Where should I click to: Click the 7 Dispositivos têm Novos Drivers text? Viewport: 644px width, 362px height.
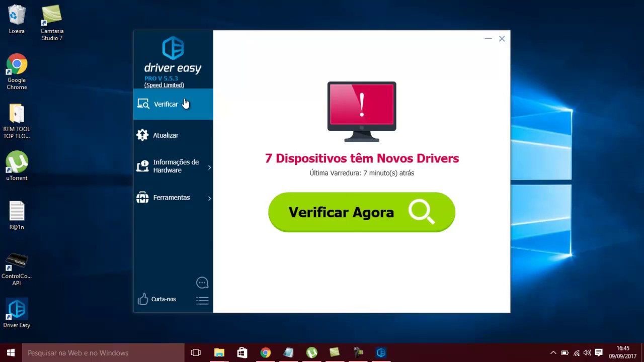click(x=362, y=158)
